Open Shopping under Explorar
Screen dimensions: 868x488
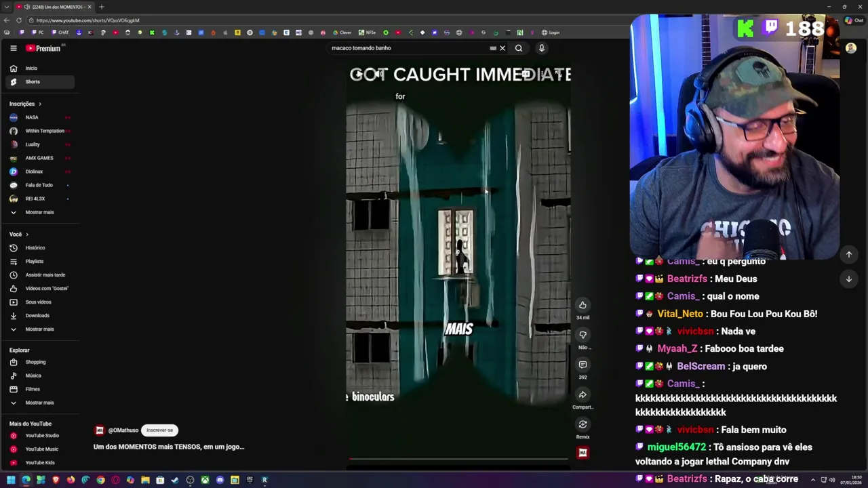point(39,362)
